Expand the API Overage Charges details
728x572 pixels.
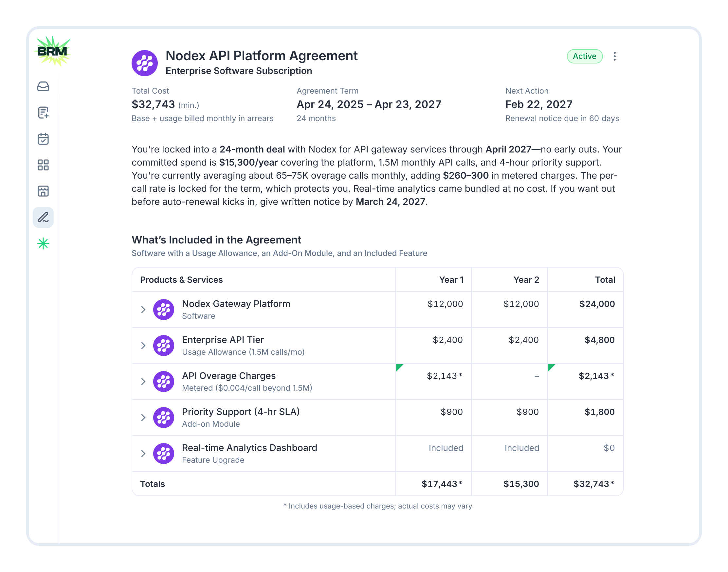click(x=143, y=382)
